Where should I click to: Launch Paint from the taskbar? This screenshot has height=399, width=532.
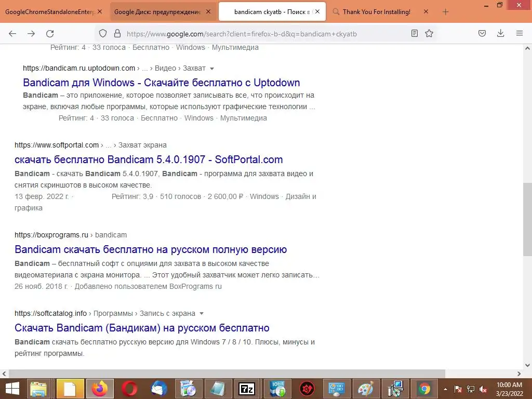[x=366, y=389]
